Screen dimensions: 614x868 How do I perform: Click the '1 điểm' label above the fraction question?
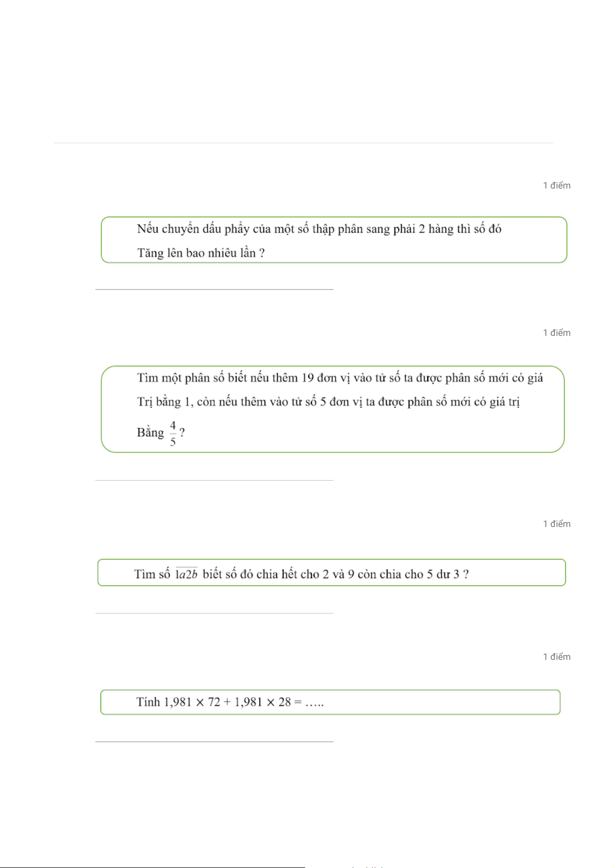(557, 333)
